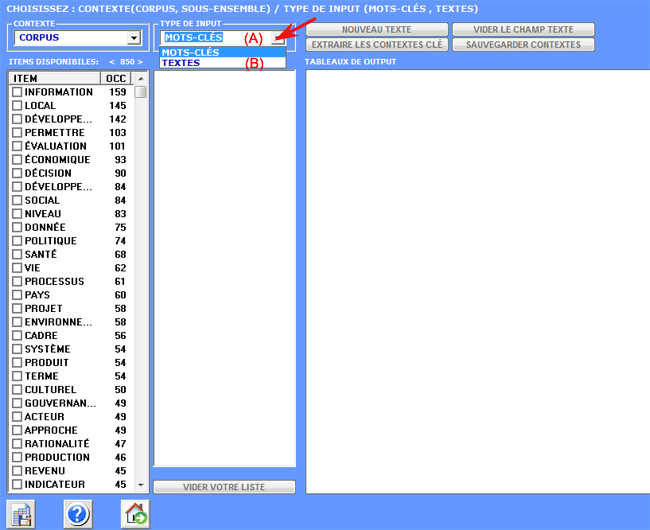This screenshot has width=650, height=530.
Task: Check the SOCIAL item checkbox
Action: click(x=17, y=200)
